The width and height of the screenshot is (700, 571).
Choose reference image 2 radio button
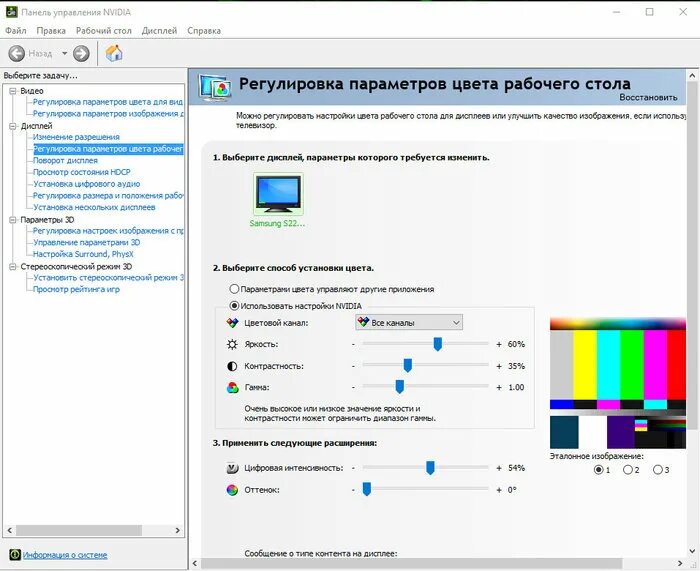coord(628,470)
